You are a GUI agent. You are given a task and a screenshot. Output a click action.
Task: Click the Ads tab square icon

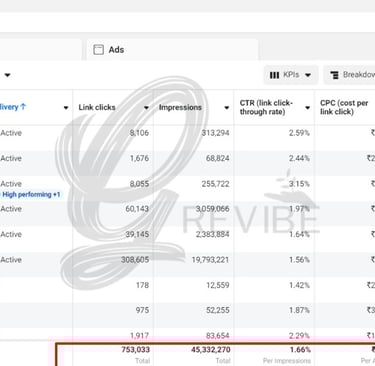pyautogui.click(x=98, y=50)
